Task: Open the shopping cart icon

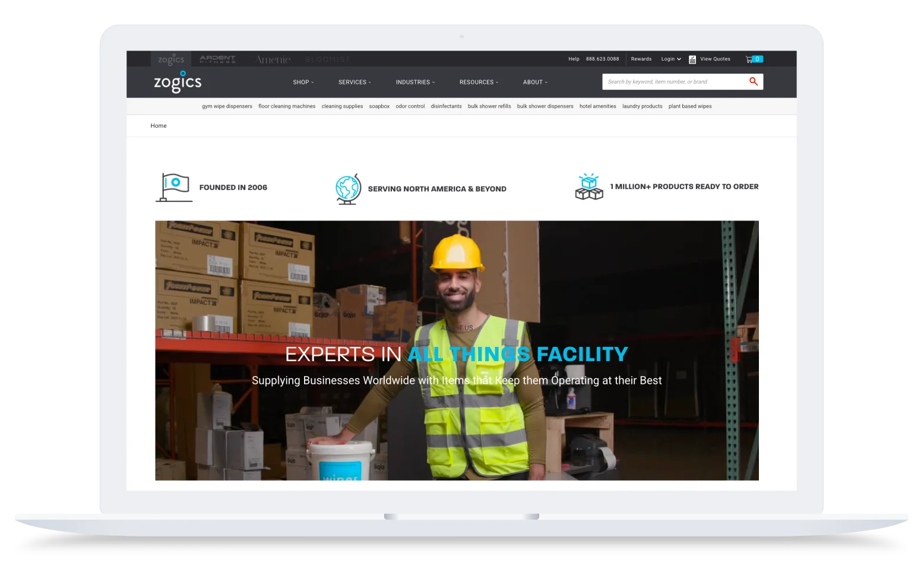Action: tap(747, 59)
